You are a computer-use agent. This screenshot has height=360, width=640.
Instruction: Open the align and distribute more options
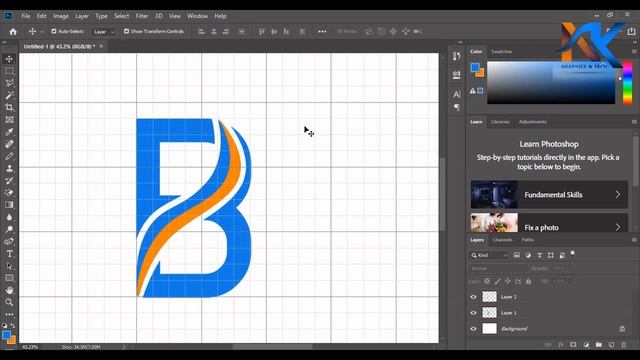point(322,31)
